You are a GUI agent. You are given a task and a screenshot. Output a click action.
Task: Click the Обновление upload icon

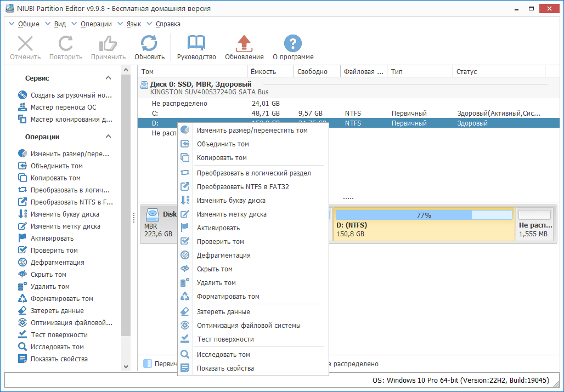coord(244,43)
